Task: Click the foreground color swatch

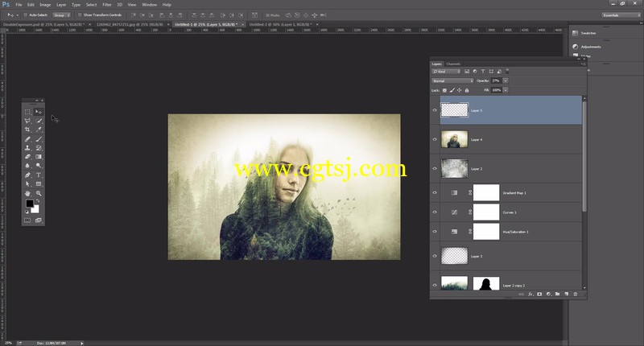Action: pyautogui.click(x=30, y=204)
